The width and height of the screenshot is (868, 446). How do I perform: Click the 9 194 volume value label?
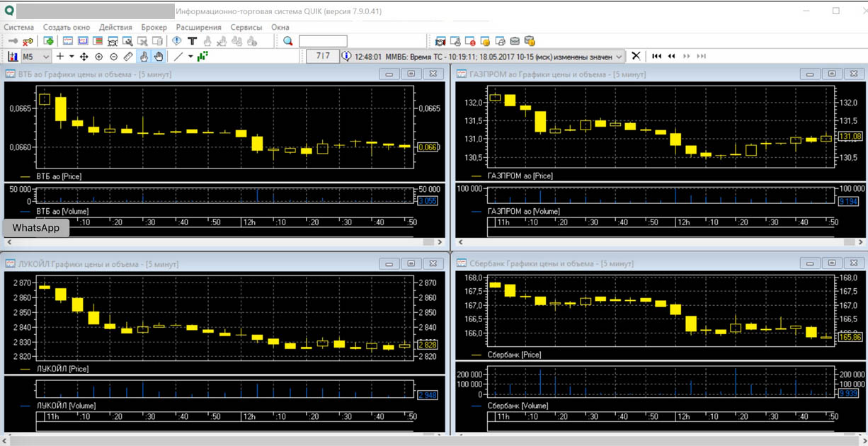(x=848, y=202)
